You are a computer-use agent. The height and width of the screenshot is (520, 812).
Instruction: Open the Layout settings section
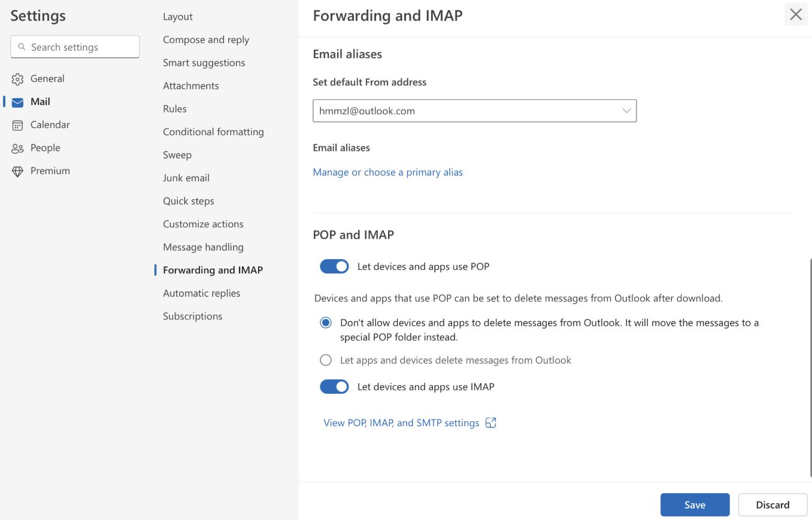[x=178, y=17]
